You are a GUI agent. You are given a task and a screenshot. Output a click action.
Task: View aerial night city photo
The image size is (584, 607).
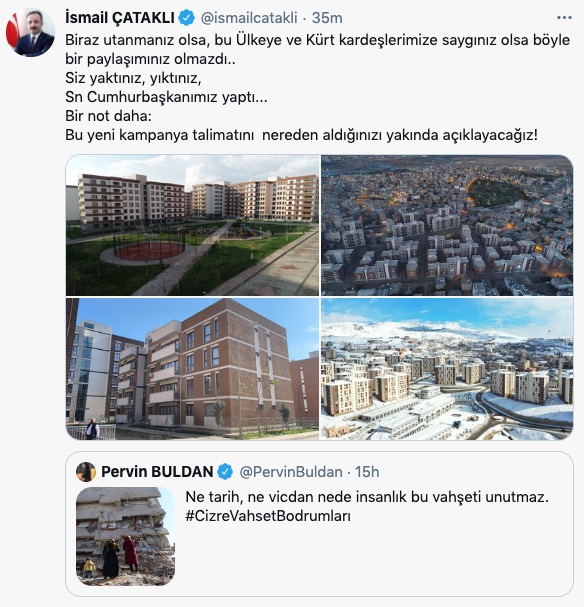click(x=447, y=225)
